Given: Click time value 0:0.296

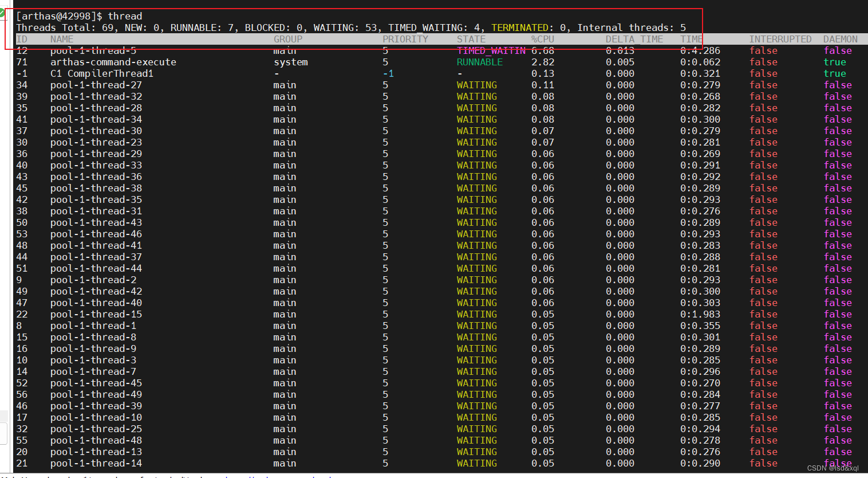Looking at the screenshot, I should [x=700, y=371].
